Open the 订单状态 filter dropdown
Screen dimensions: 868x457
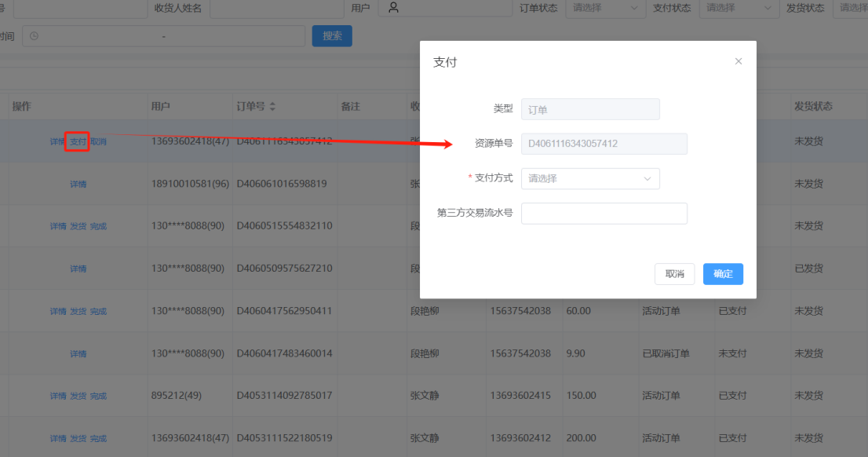(605, 8)
